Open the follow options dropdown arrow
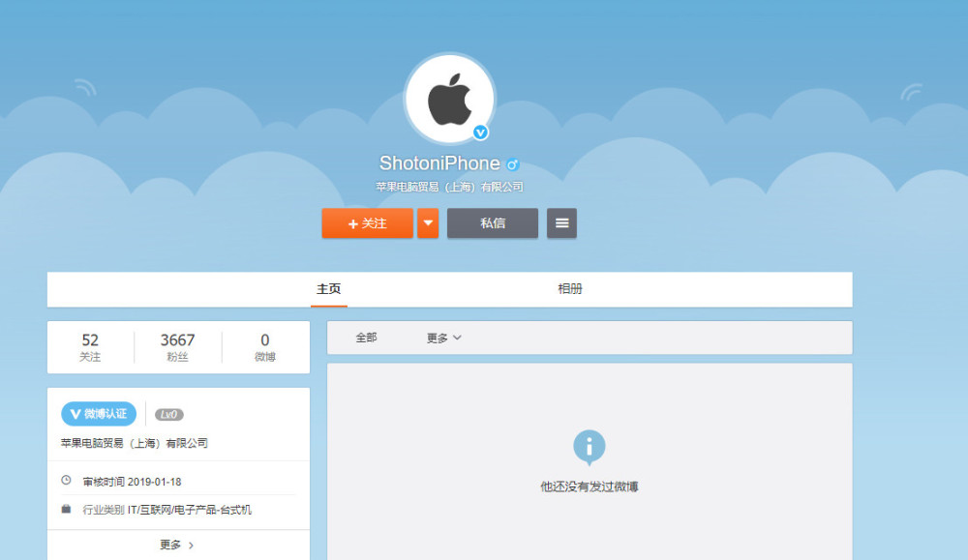Viewport: 968px width, 560px height. [428, 223]
